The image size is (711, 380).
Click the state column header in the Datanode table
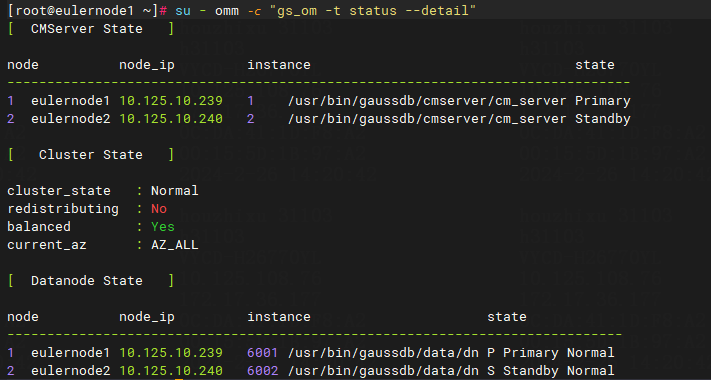(x=507, y=317)
